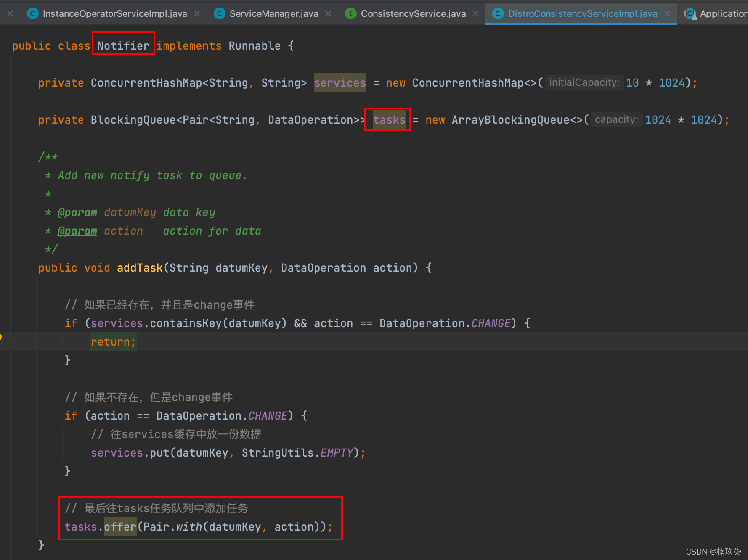Click the highlighted services field declaration
The width and height of the screenshot is (748, 560).
(340, 83)
